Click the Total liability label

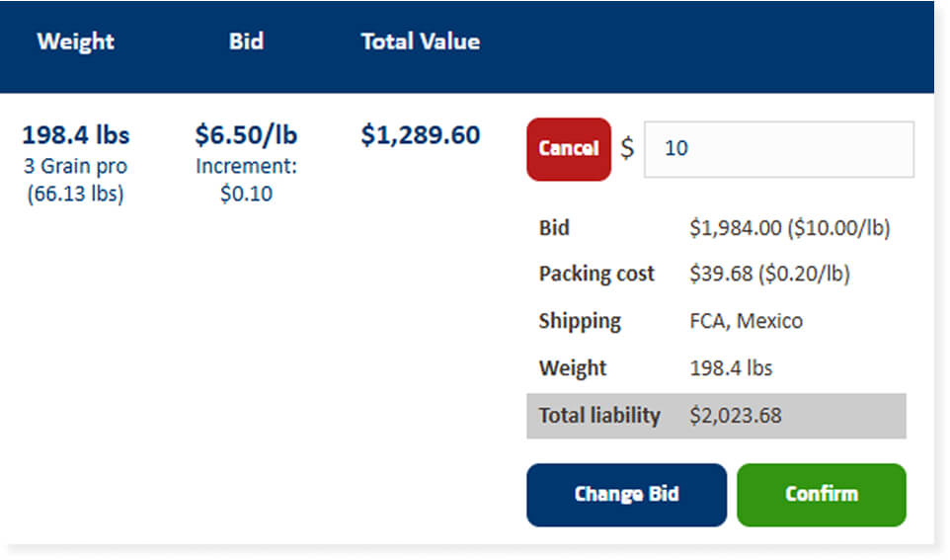coord(599,415)
